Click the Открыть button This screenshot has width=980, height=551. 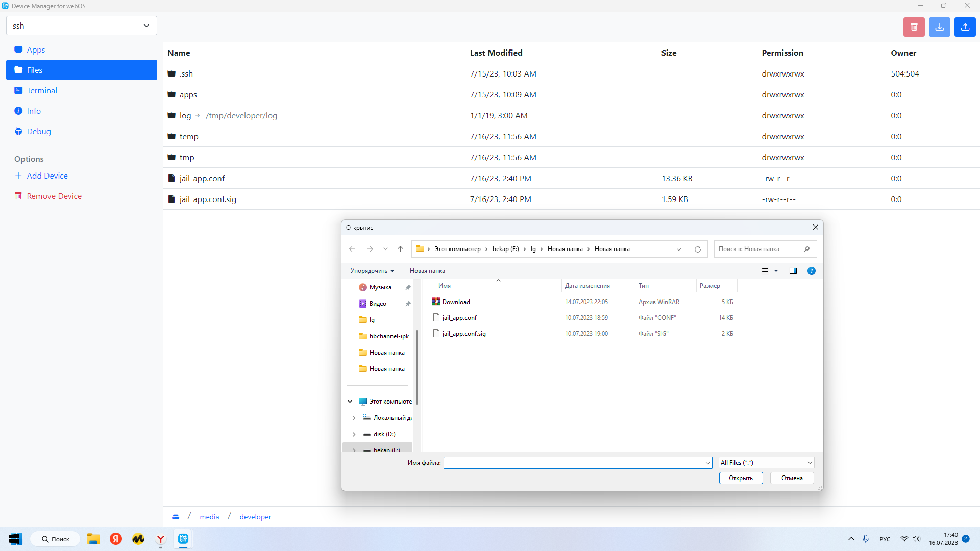click(x=741, y=478)
